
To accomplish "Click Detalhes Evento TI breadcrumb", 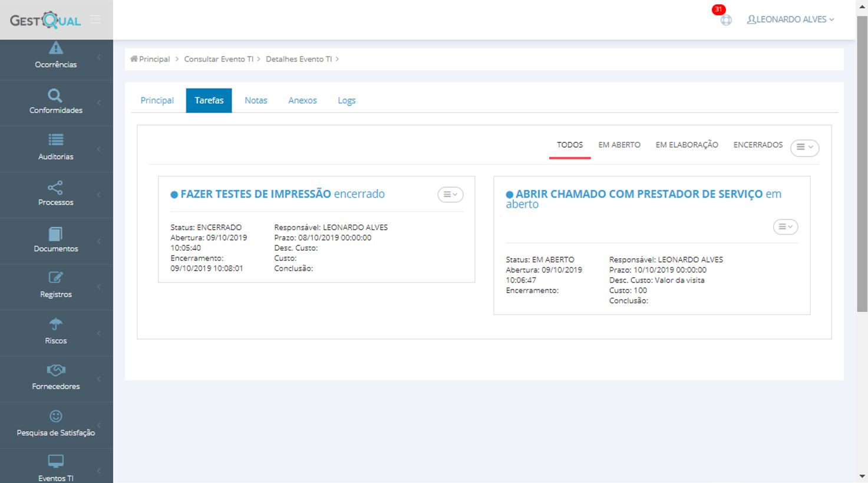I will tap(299, 59).
